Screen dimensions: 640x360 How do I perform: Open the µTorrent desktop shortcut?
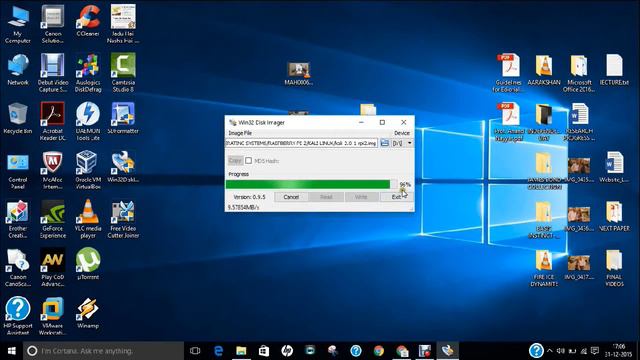88,264
